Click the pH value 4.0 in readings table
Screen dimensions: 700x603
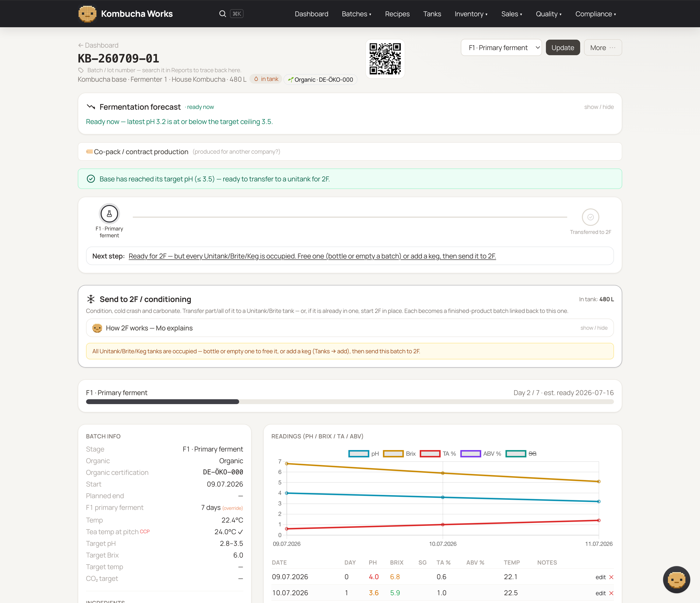tap(373, 577)
